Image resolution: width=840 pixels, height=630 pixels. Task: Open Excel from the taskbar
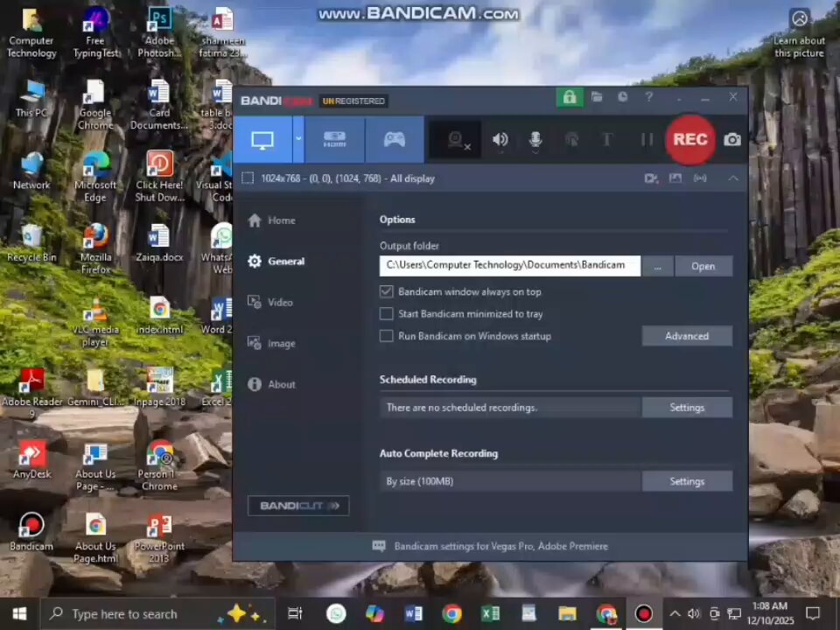(490, 614)
